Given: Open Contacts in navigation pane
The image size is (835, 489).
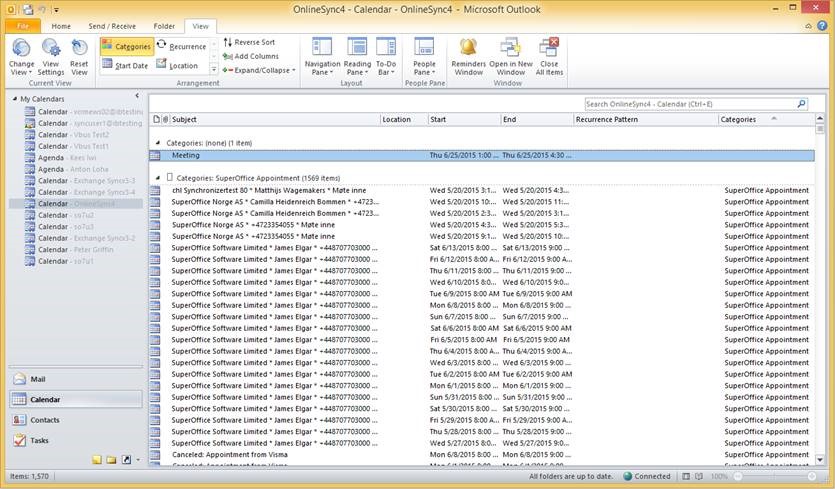Looking at the screenshot, I should click(x=76, y=420).
